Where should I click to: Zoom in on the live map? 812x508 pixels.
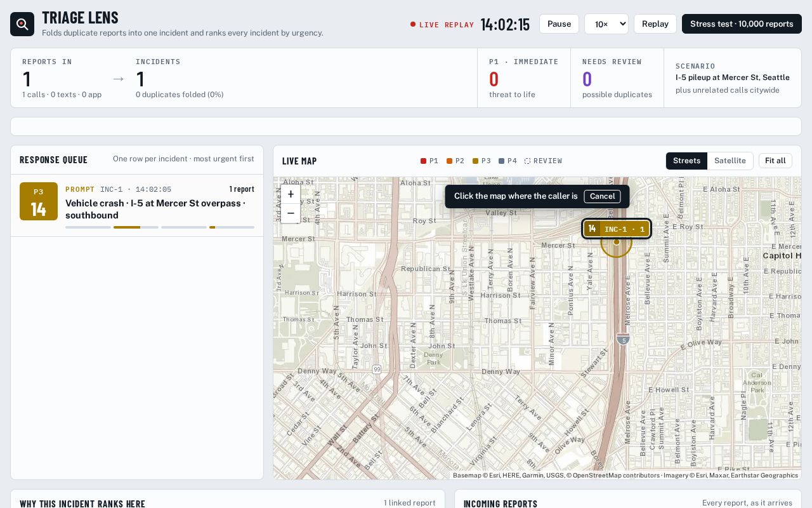tap(291, 194)
